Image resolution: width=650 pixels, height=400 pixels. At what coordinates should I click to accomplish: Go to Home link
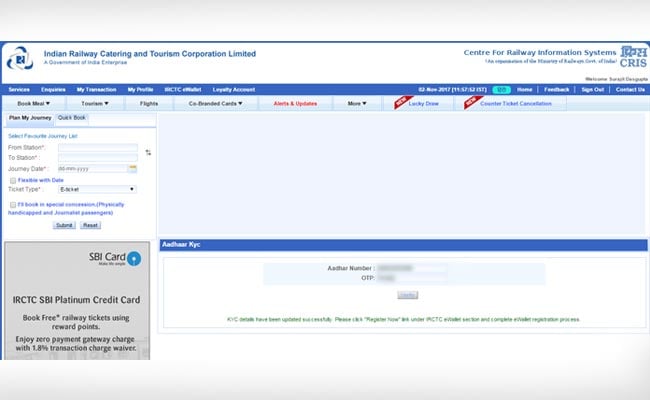[524, 90]
